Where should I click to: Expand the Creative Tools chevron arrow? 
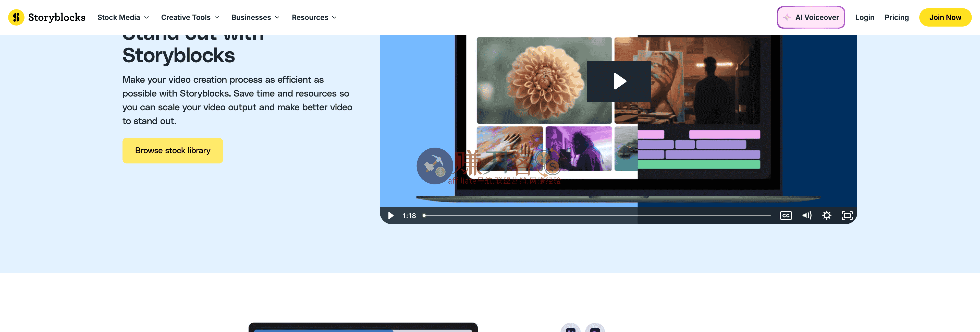[x=217, y=18]
